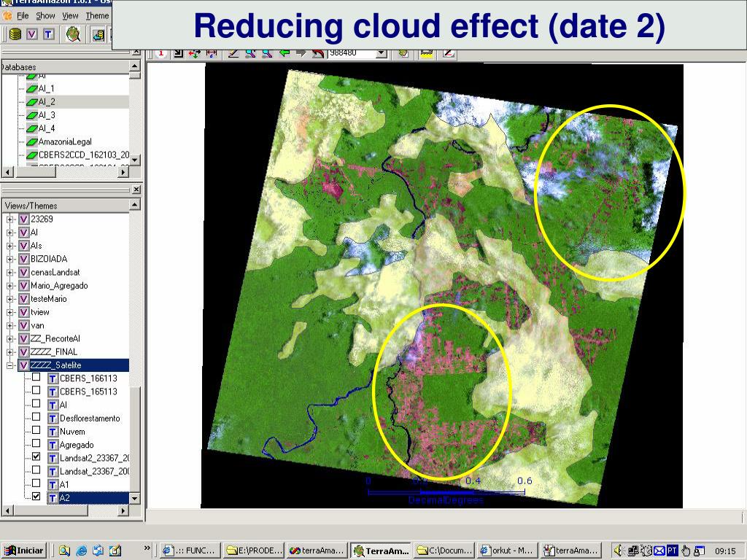Click the TerraAmazon logo beside File menu
This screenshot has width=747, height=560.
click(7, 16)
